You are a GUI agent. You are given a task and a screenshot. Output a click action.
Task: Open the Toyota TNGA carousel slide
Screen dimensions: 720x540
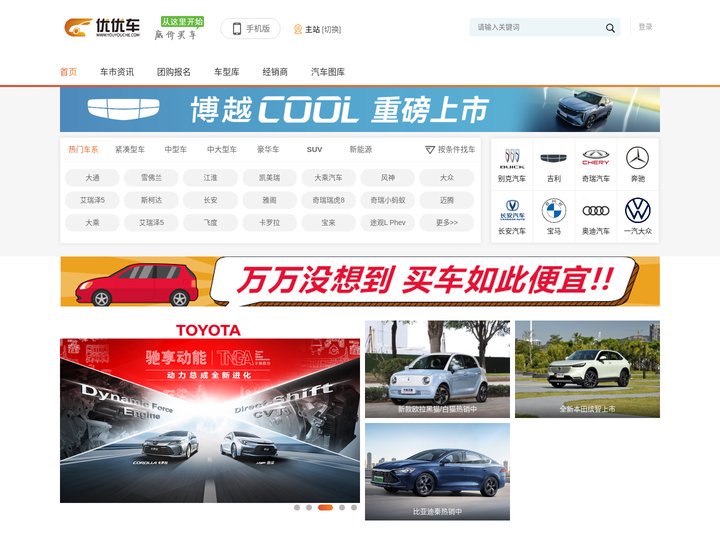click(210, 412)
